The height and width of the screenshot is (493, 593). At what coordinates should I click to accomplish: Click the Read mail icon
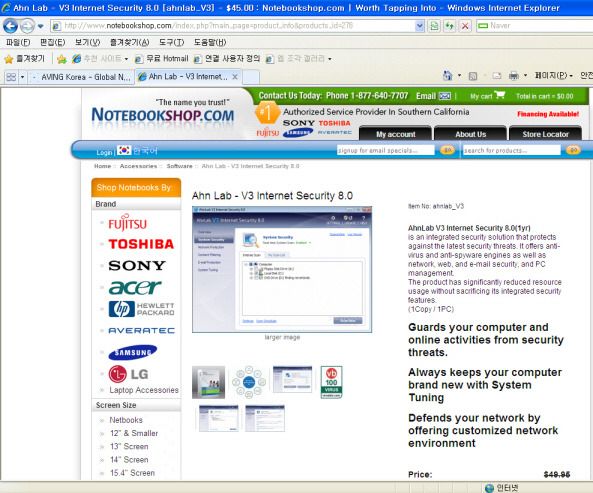click(x=497, y=76)
